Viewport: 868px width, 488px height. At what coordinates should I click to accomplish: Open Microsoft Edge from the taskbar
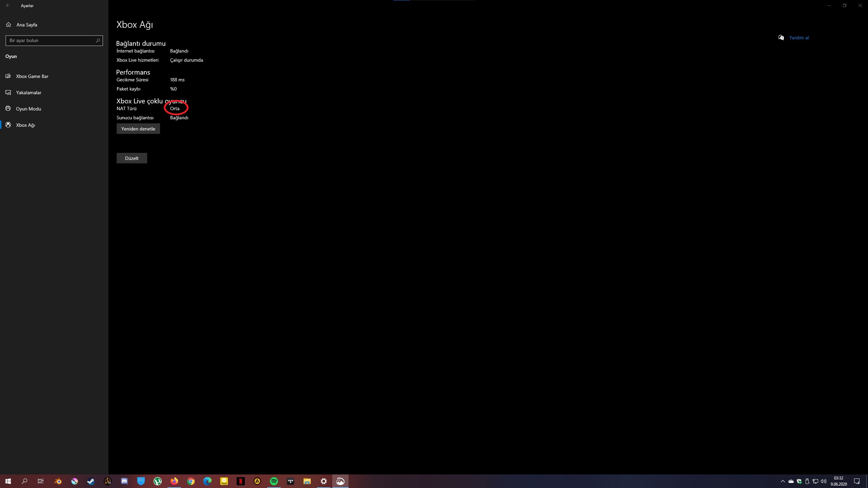point(208,481)
